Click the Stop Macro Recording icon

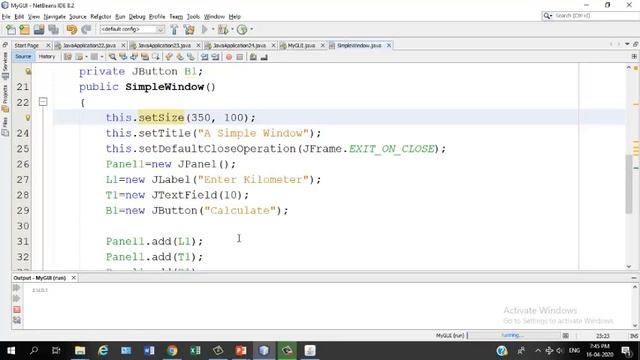click(240, 57)
